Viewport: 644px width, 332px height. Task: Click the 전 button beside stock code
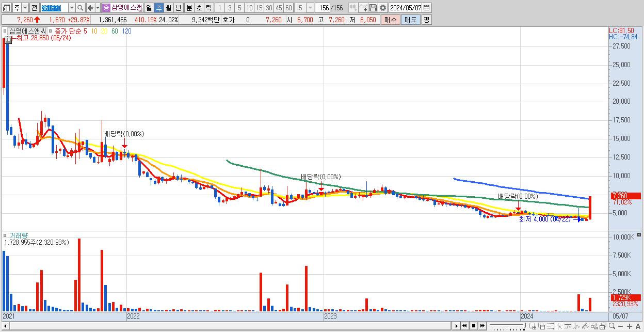[x=34, y=8]
